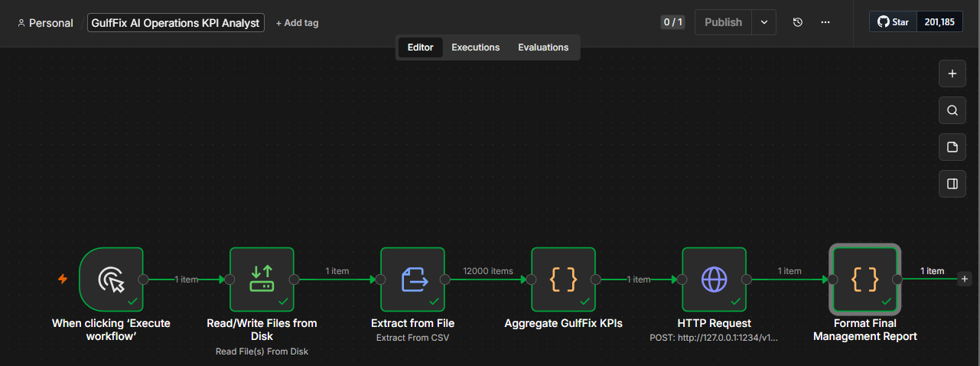980x366 pixels.
Task: Toggle the side panel layout button
Action: (952, 184)
